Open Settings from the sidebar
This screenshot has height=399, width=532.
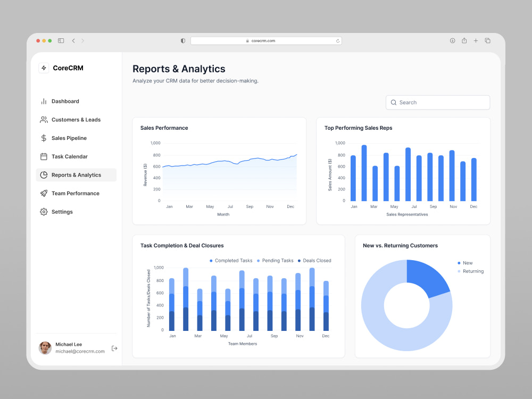click(76, 212)
